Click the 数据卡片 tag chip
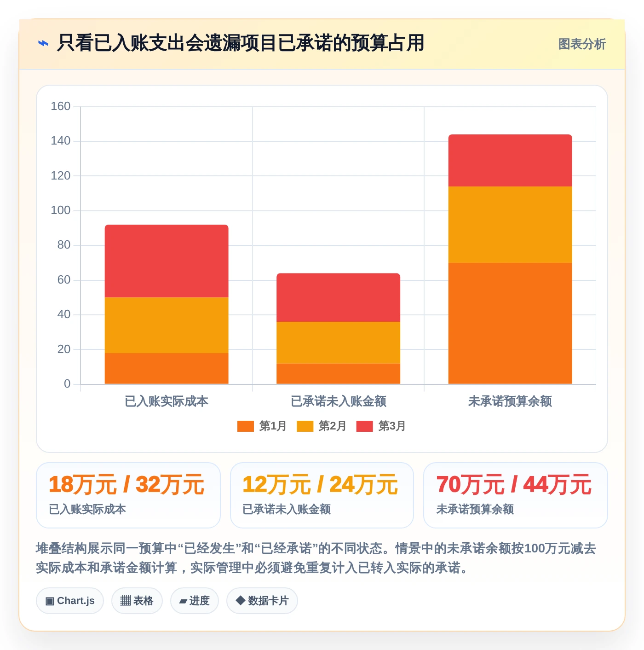 (262, 601)
